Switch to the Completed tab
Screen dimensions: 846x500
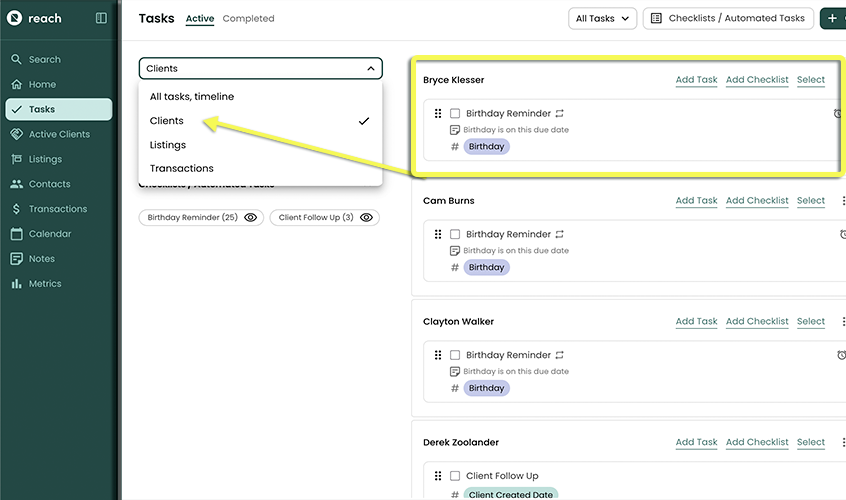pos(248,19)
